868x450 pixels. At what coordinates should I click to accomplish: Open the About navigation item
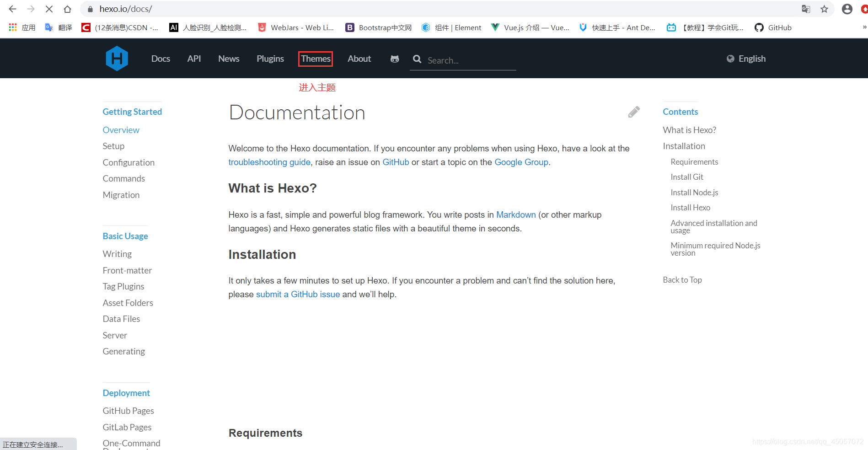point(359,59)
